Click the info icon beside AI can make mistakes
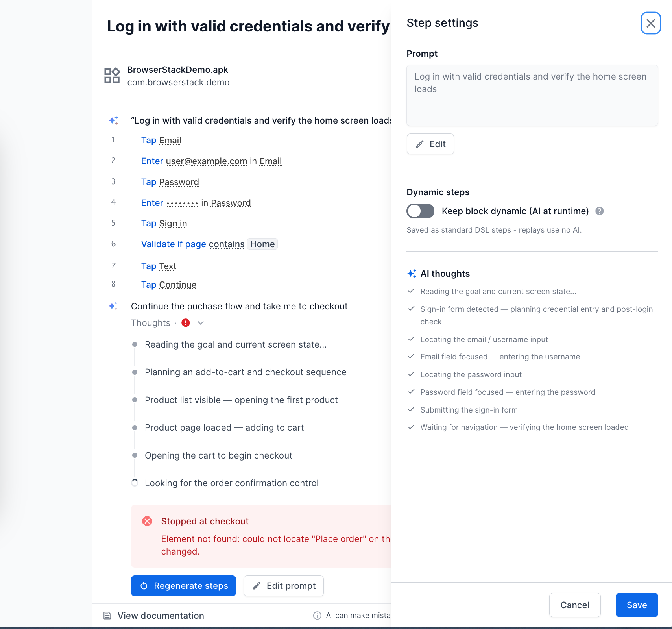 tap(317, 616)
